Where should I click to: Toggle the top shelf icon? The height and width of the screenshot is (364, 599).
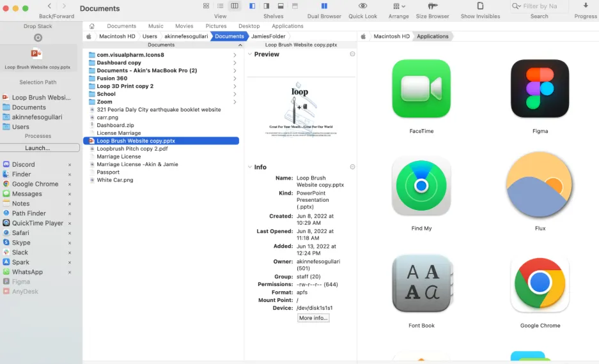click(295, 6)
